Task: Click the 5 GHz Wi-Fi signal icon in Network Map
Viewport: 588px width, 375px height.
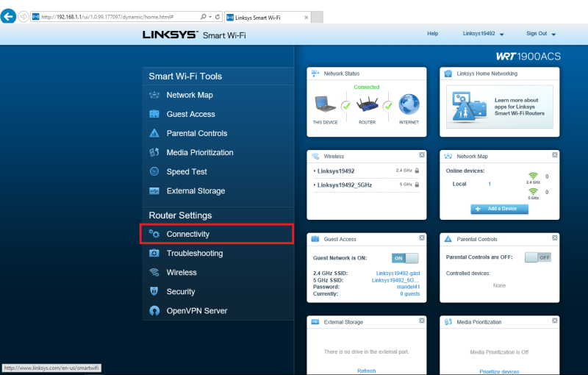Action: click(533, 193)
